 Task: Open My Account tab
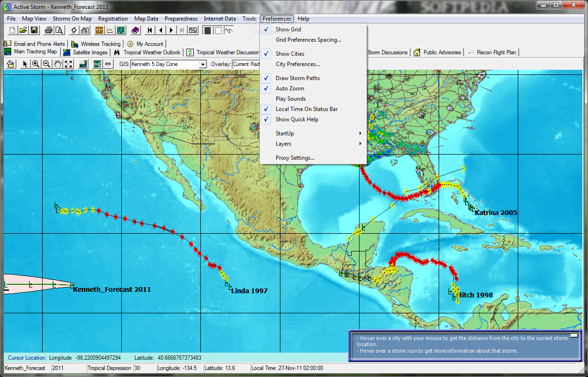(x=145, y=44)
